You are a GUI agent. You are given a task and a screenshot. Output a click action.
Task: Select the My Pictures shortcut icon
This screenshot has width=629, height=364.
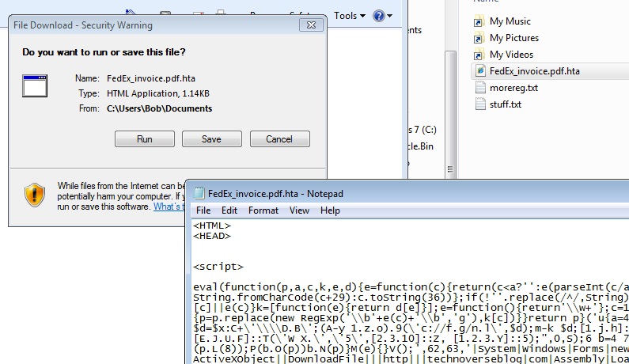[478, 38]
